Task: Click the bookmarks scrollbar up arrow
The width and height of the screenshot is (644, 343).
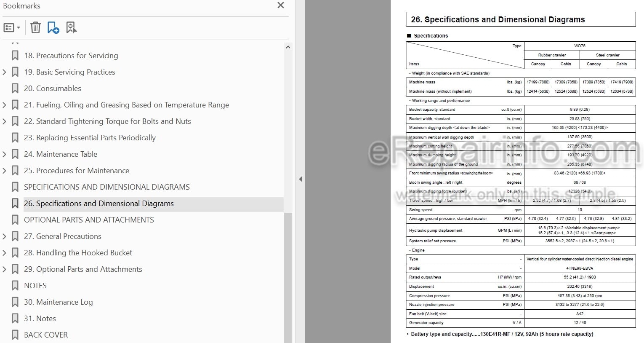Action: 288,47
